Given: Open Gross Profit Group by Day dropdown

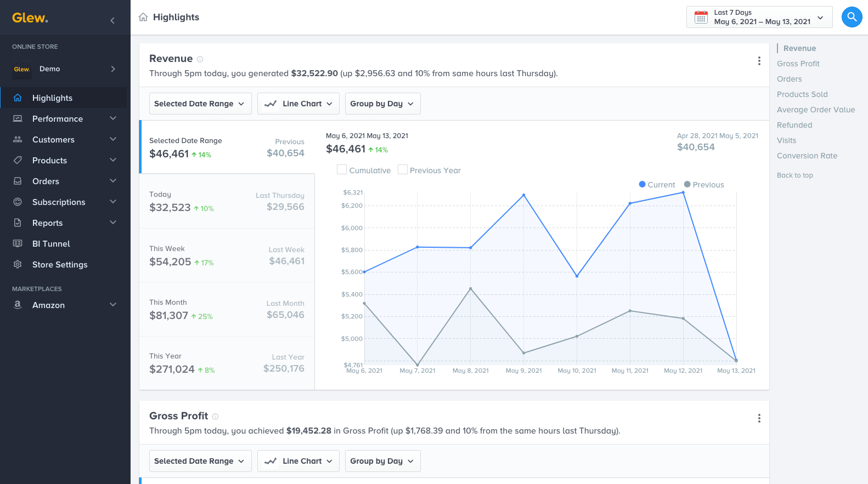Looking at the screenshot, I should [x=383, y=461].
